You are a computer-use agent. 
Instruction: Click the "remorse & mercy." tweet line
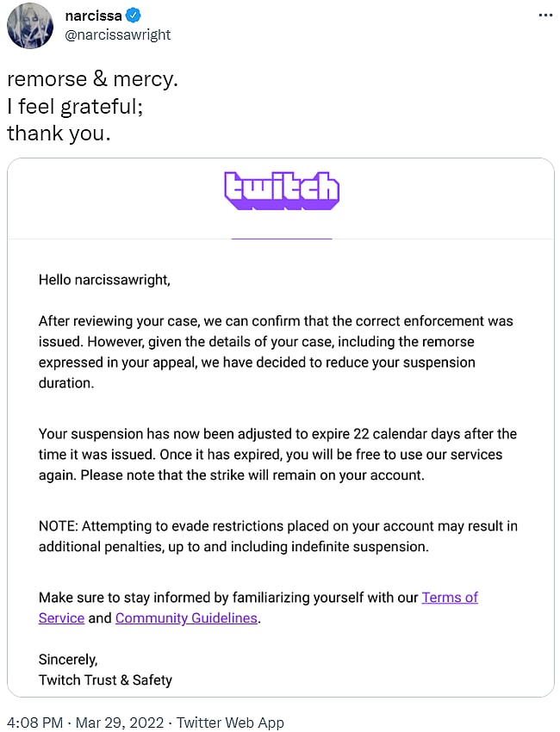[93, 79]
